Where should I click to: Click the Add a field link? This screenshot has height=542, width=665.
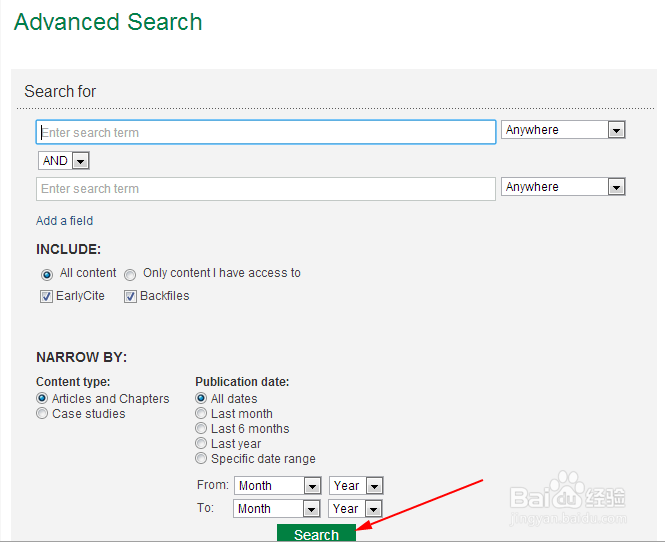pos(64,221)
